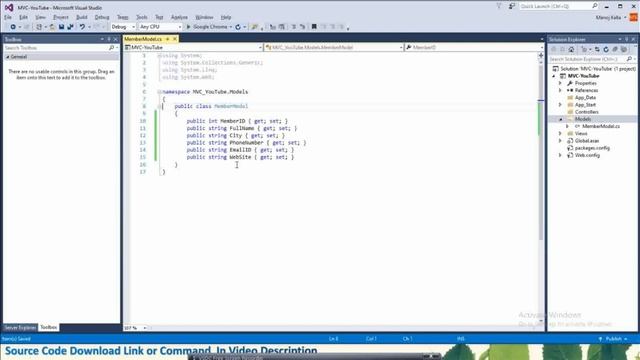Screen dimensions: 640x360
Task: Click the Bookmark toolbar icon
Action: click(314, 27)
